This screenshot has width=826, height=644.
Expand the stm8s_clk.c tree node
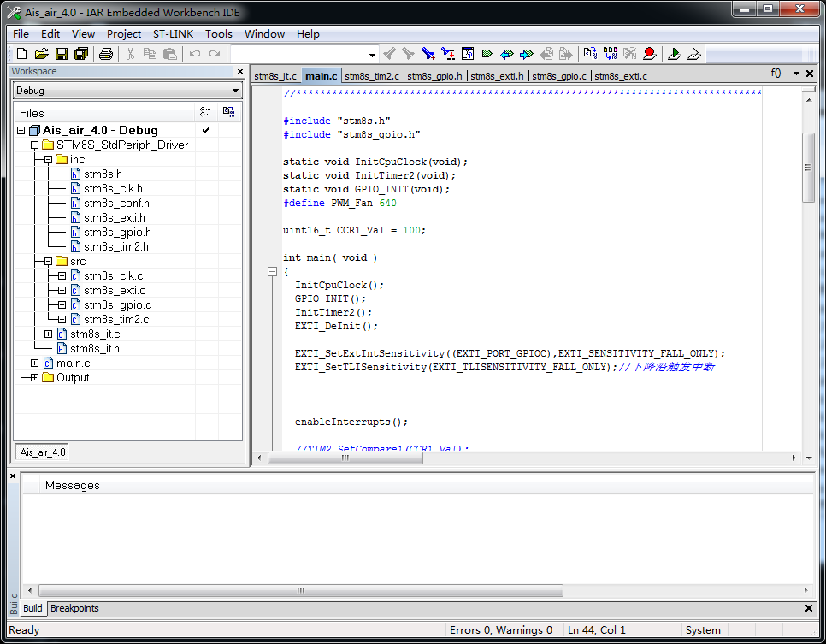pyautogui.click(x=62, y=276)
